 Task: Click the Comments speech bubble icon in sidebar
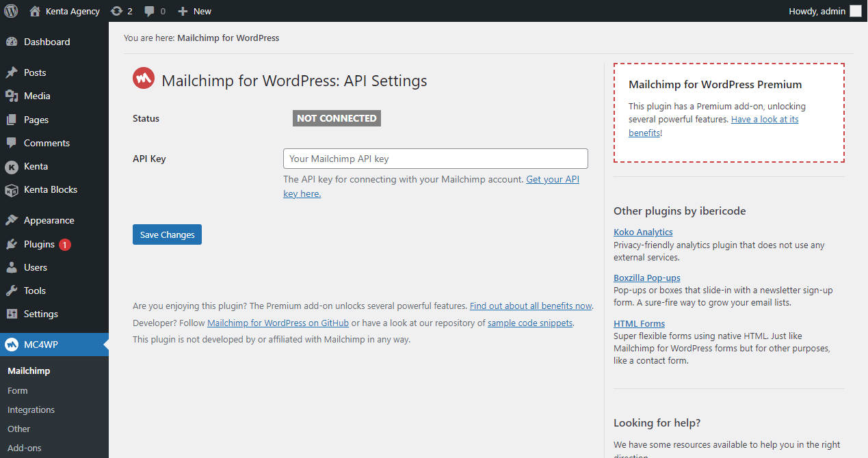point(12,143)
